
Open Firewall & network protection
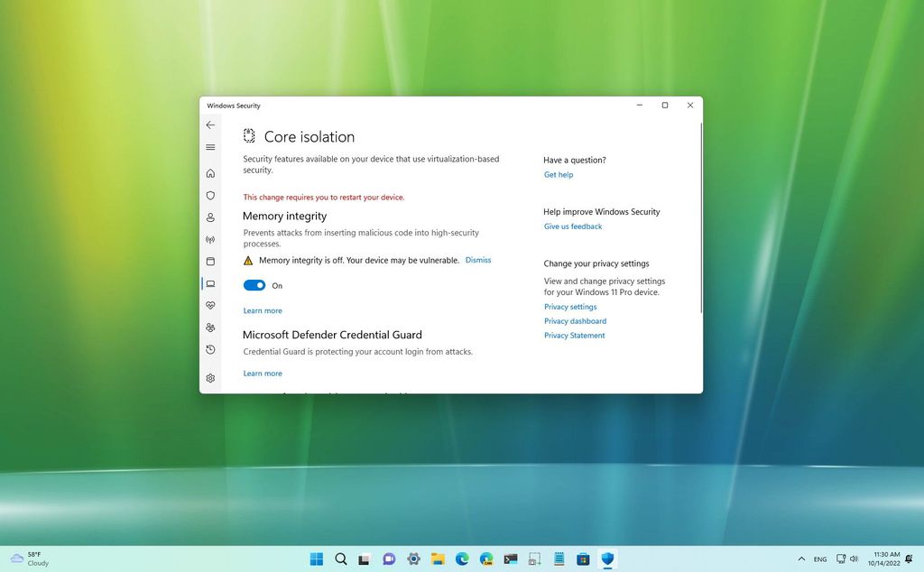point(210,239)
